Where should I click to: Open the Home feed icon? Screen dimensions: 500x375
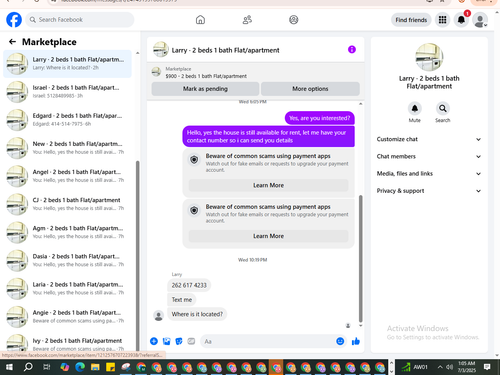point(200,20)
